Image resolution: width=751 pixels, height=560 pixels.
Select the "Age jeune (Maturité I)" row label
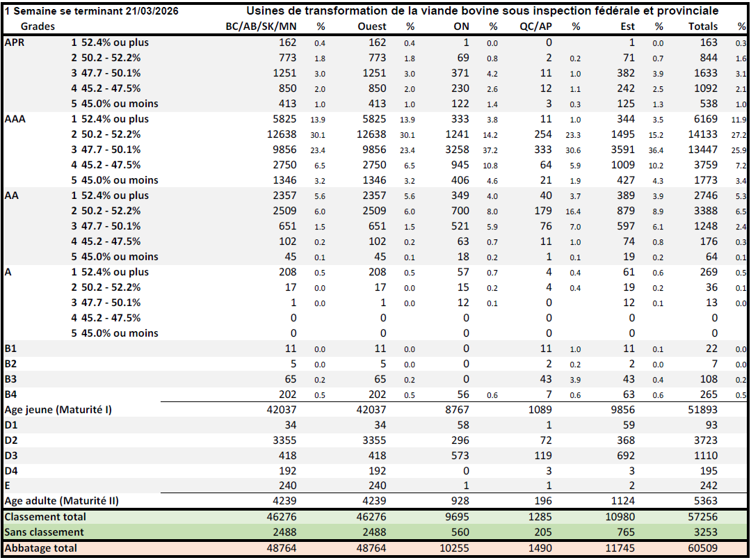coord(58,410)
